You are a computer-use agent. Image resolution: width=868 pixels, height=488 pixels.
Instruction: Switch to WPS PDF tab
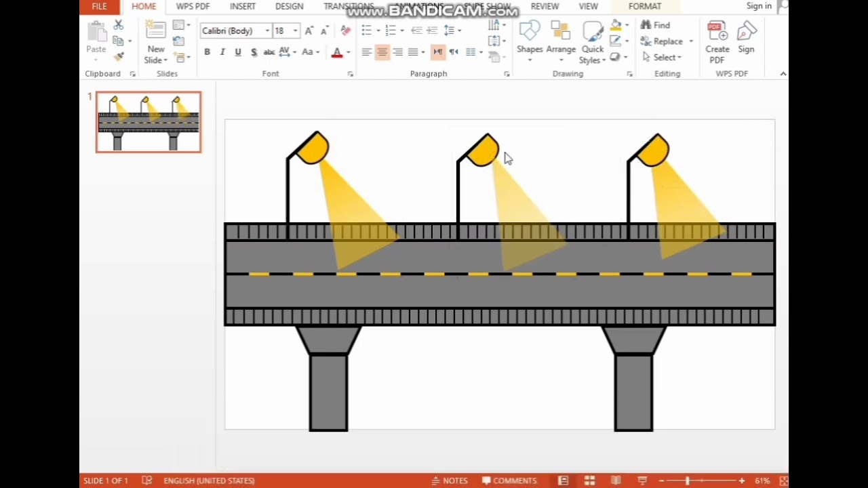(193, 7)
